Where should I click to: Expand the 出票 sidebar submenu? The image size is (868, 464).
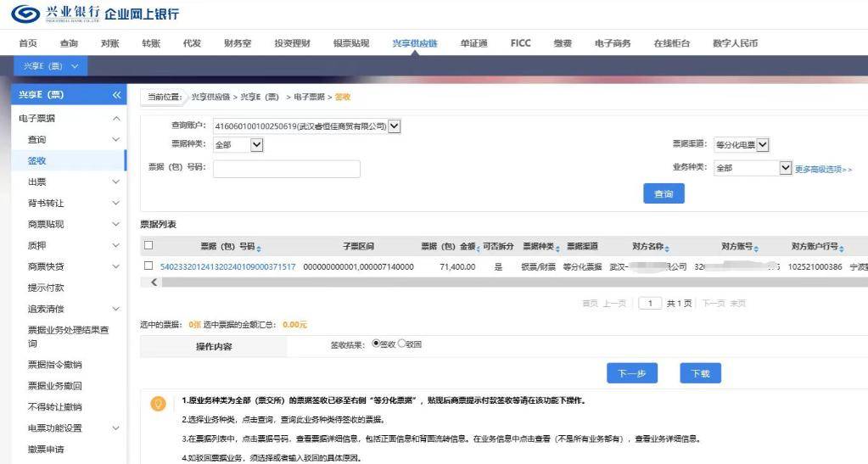point(116,182)
